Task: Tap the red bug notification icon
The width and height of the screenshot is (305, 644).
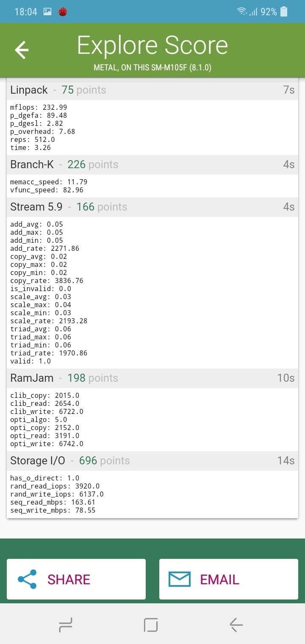Action: click(62, 12)
